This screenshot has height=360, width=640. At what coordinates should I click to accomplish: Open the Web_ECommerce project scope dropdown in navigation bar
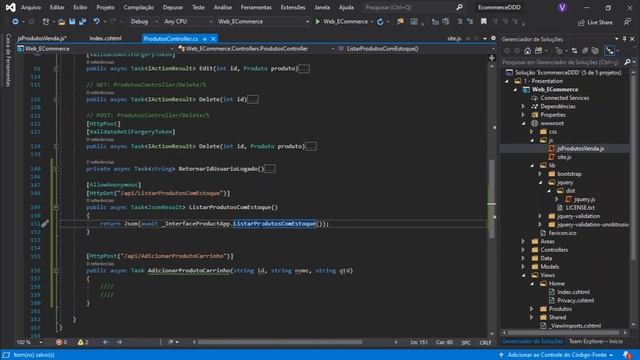click(96, 49)
